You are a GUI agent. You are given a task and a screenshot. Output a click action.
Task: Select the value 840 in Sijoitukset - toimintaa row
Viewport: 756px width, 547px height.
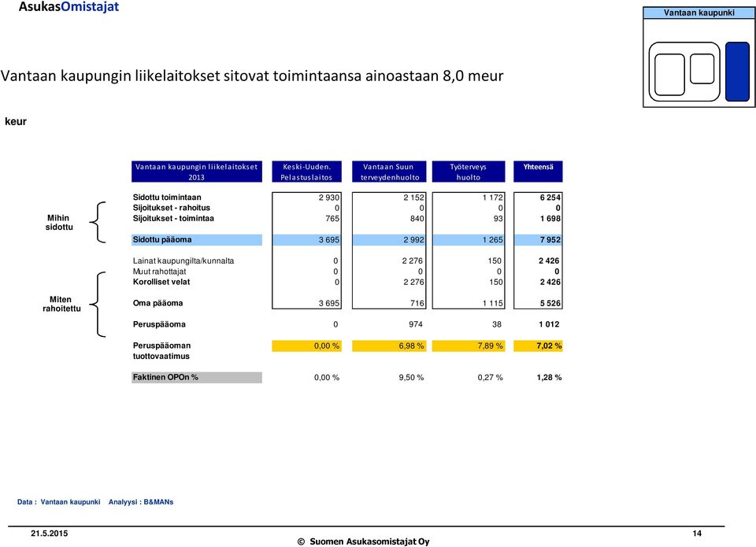pos(417,218)
